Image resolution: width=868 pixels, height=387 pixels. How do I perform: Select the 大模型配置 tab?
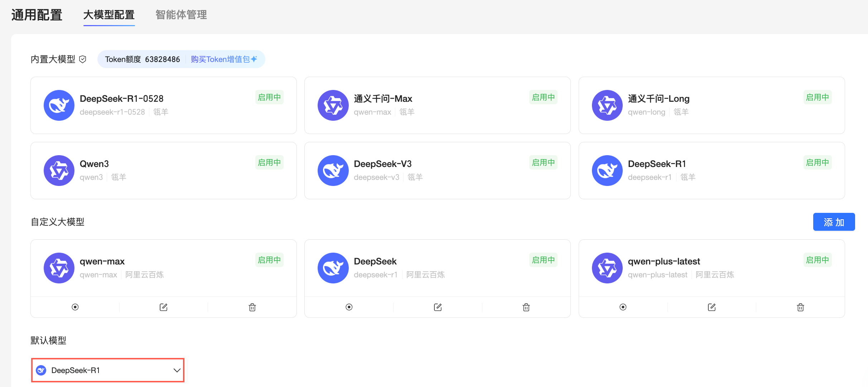click(109, 15)
